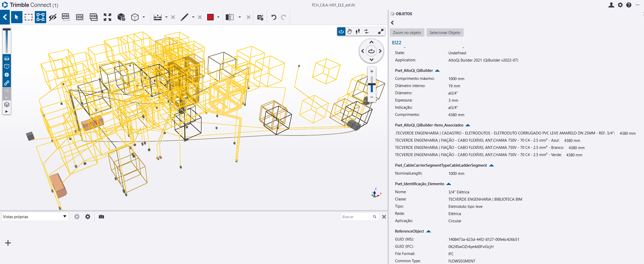This screenshot has width=644, height=264.
Task: Take a view snapshot with camera icon
Action: click(x=101, y=217)
